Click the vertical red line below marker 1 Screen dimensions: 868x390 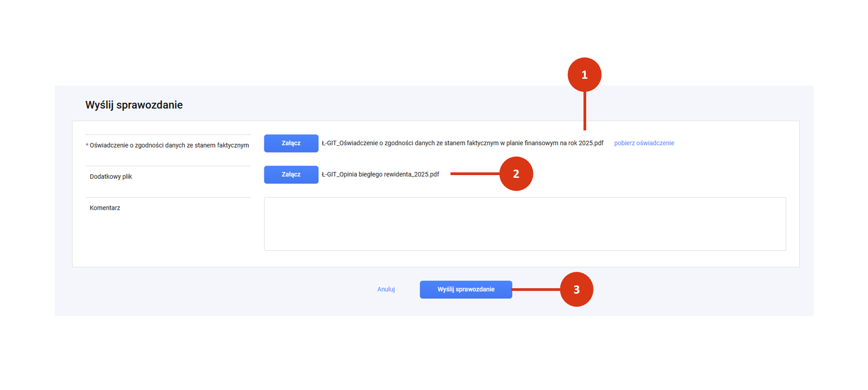(x=585, y=111)
